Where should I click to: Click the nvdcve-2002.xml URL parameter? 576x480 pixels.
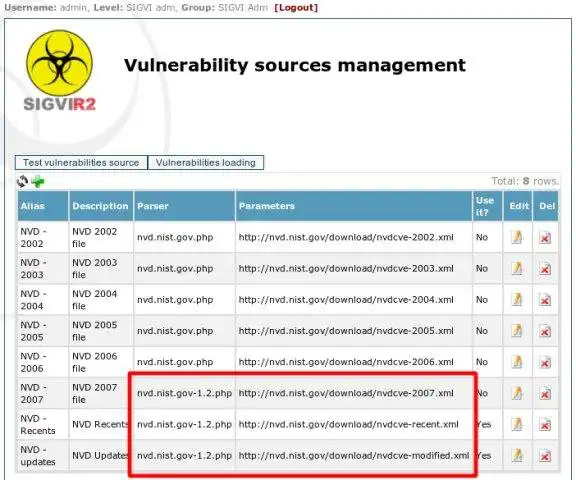click(x=346, y=238)
